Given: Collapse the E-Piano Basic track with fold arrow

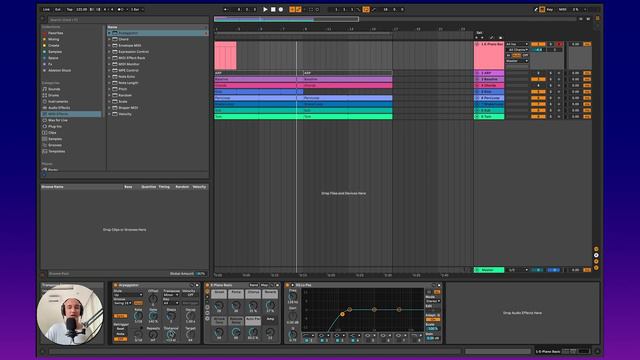Looking at the screenshot, I should point(477,44).
